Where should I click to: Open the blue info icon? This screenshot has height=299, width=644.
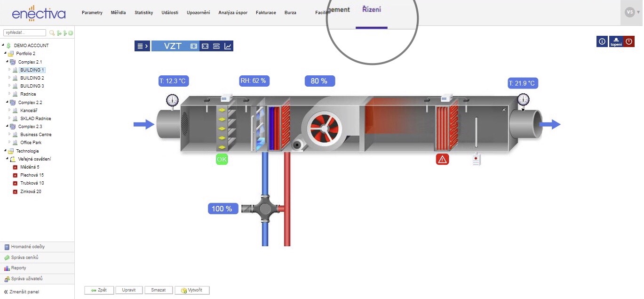(602, 42)
